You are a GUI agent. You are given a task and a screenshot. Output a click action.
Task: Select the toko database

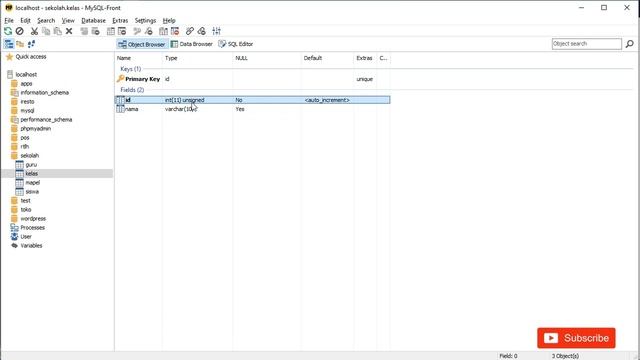coord(26,209)
